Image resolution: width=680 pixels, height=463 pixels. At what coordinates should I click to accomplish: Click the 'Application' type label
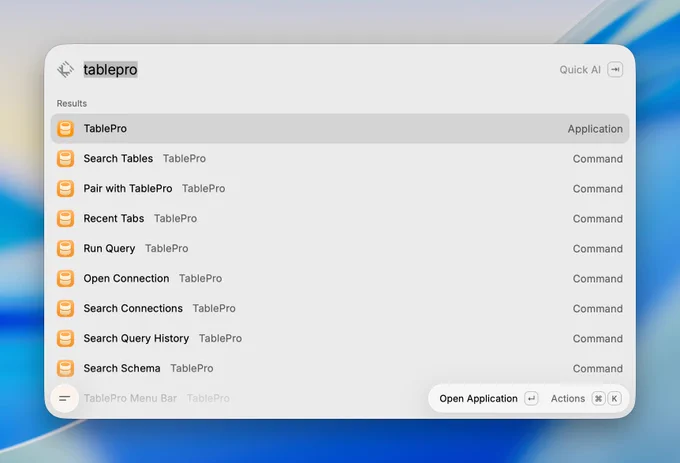[595, 129]
